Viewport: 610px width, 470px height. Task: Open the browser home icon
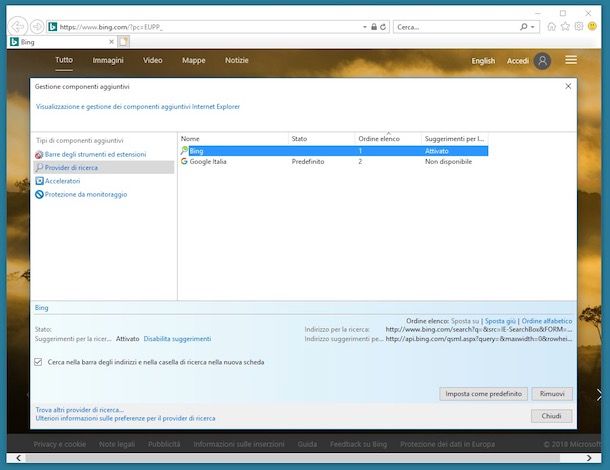(x=551, y=26)
